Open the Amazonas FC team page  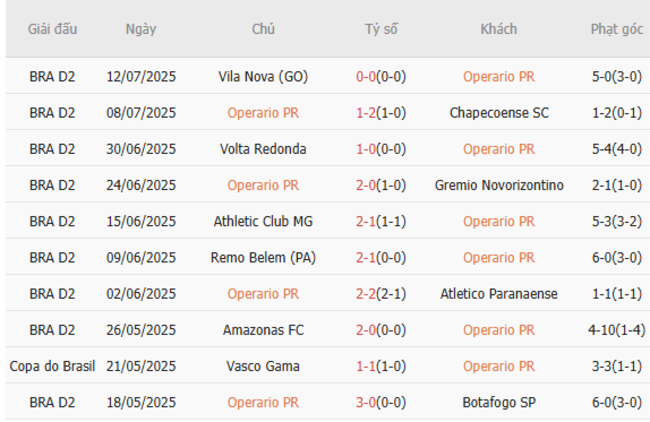(x=263, y=330)
